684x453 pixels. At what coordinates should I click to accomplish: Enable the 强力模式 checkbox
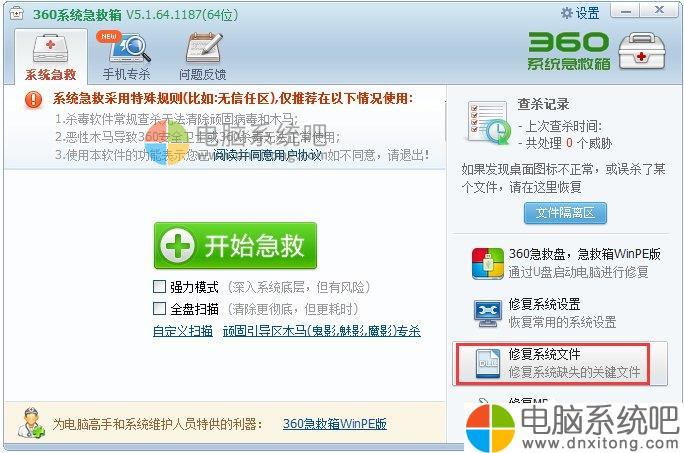tap(159, 286)
